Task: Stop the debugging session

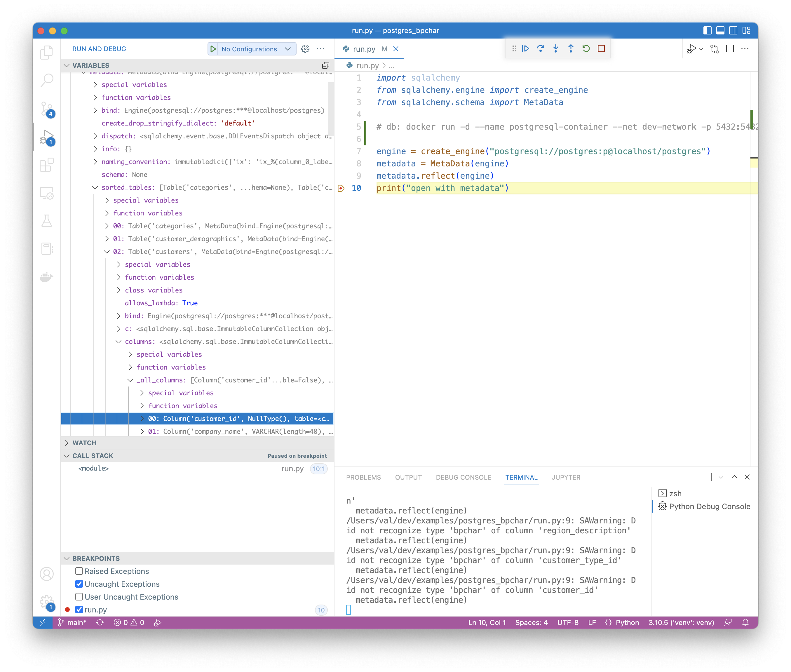Action: pos(601,48)
